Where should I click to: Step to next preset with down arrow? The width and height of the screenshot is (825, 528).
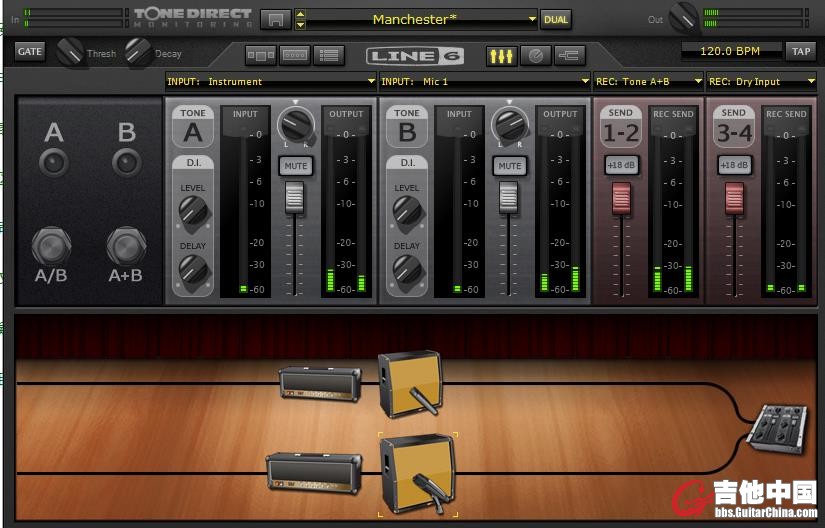300,25
